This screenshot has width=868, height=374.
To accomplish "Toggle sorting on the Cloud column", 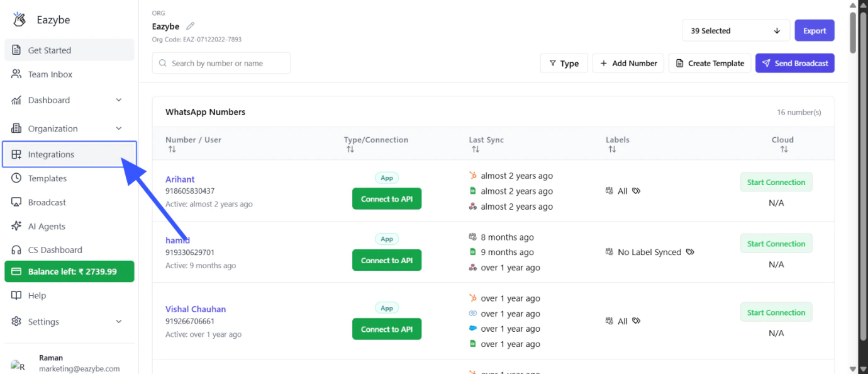I will 784,149.
